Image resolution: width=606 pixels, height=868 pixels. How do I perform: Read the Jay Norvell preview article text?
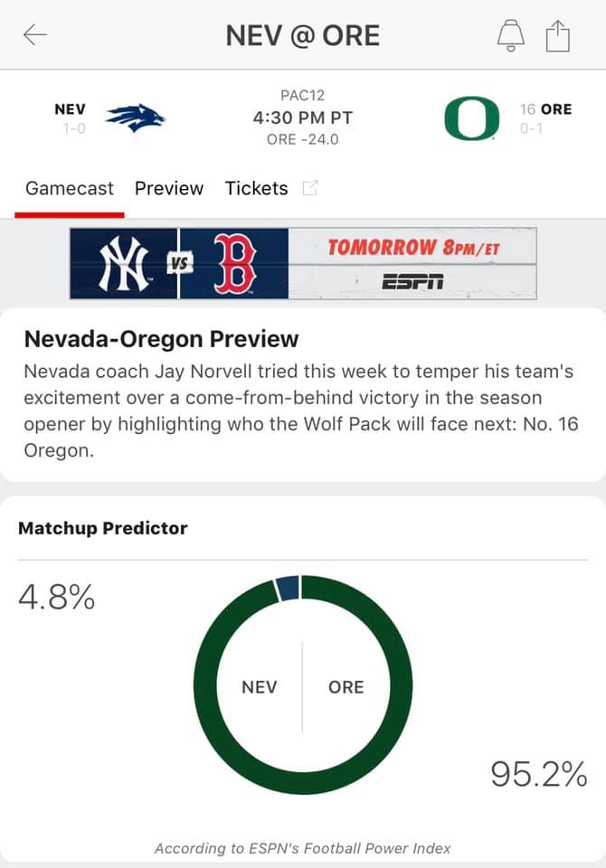301,410
